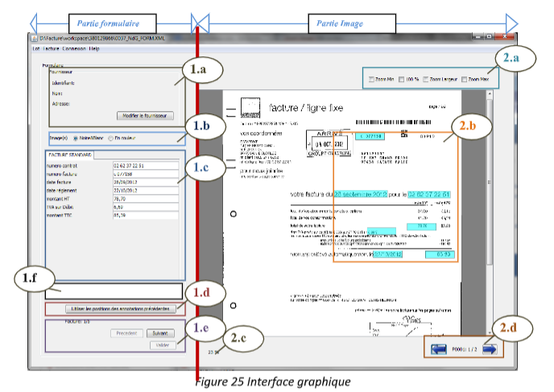The image size is (554, 392).
Task: Click 'facture / ligne fixe' heading on invoice
Action: tap(306, 108)
